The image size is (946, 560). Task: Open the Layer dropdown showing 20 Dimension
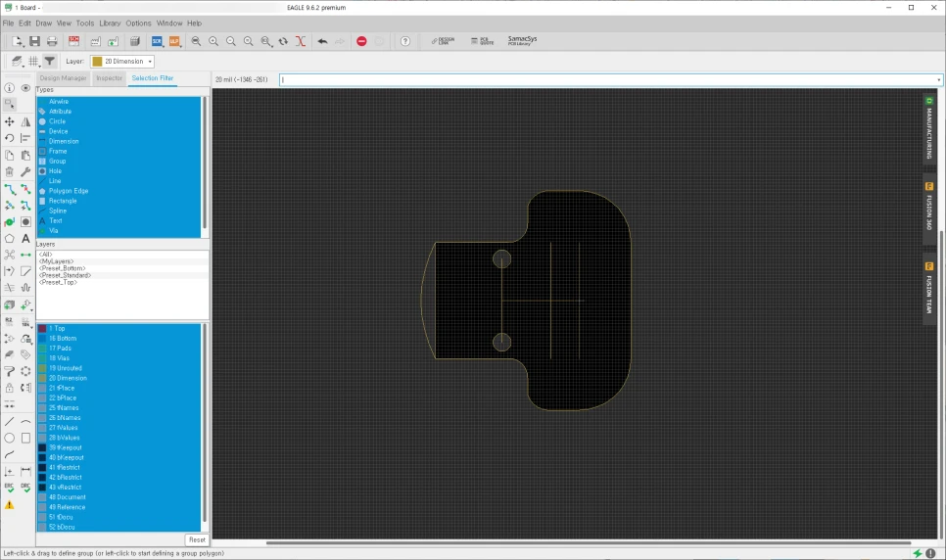tap(122, 62)
